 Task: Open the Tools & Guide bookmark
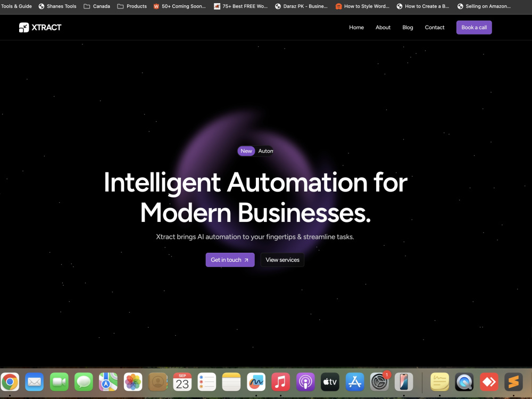(16, 6)
